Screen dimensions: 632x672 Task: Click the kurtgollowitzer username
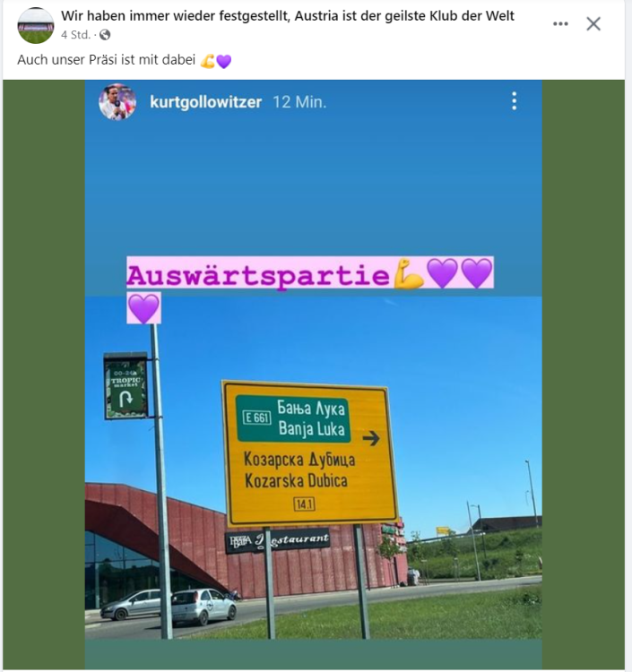[x=206, y=102]
